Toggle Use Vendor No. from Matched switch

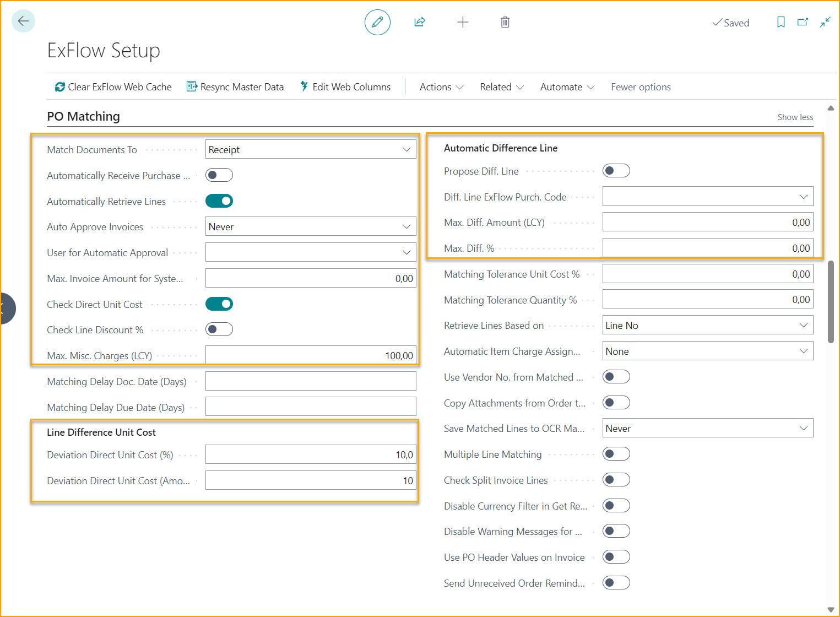point(616,377)
